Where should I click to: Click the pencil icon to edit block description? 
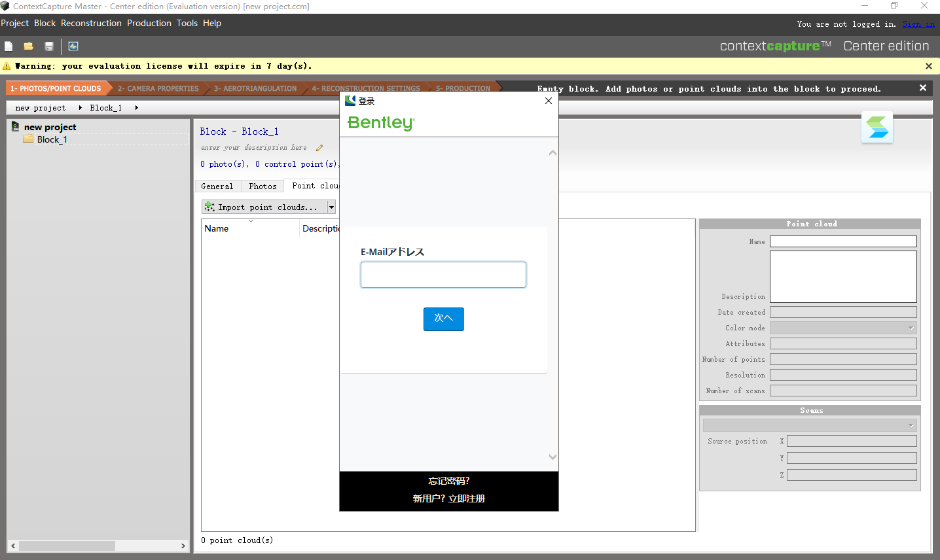319,148
